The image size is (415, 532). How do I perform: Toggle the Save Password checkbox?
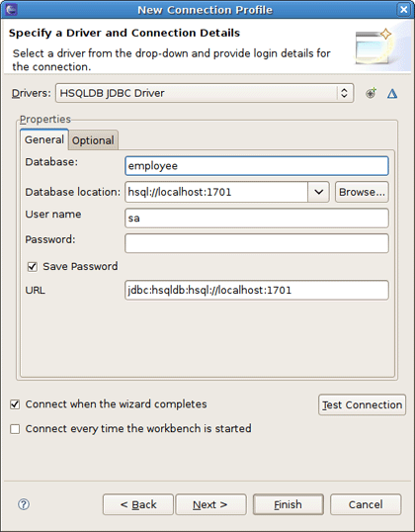33,267
